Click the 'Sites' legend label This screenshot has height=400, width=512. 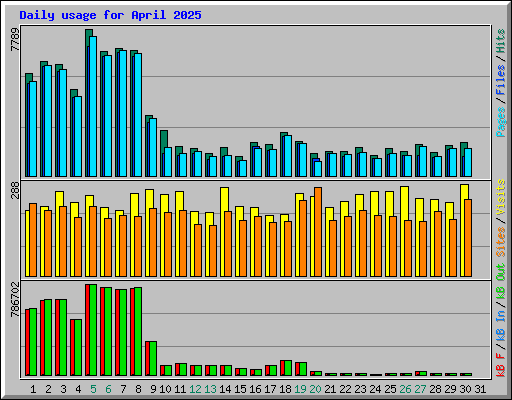[x=501, y=242]
